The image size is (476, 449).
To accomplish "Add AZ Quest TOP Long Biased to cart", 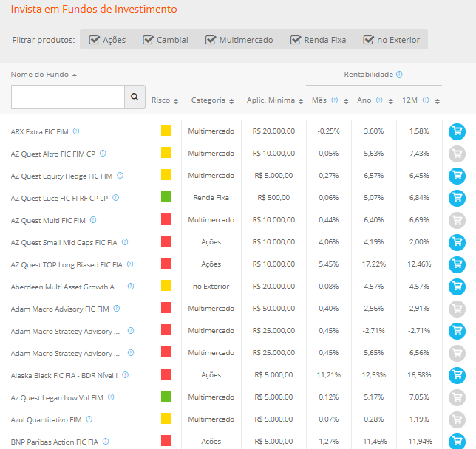I will click(x=457, y=264).
